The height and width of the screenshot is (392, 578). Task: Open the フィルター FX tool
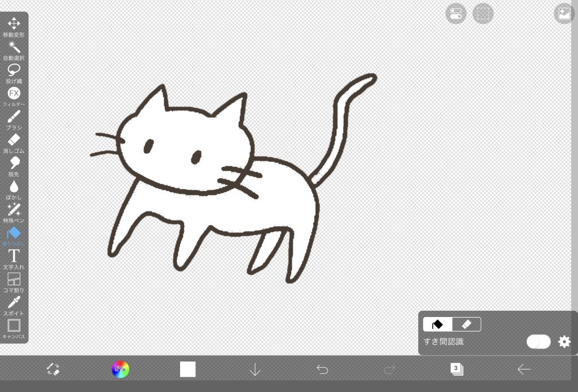tap(14, 95)
